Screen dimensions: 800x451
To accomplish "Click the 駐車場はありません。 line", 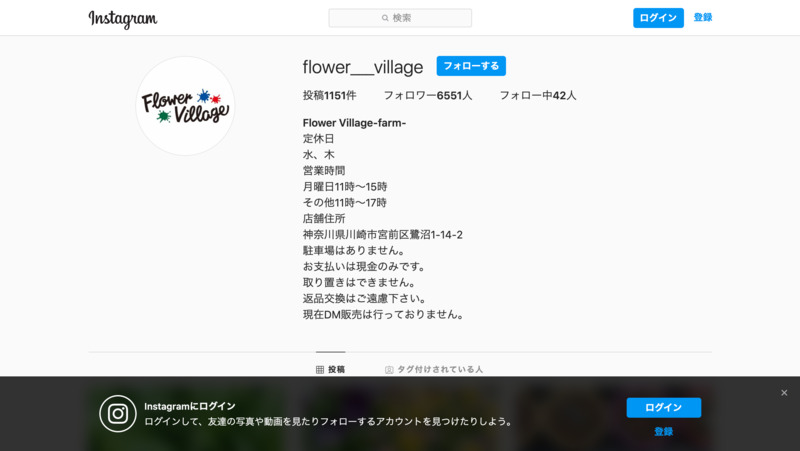I will pyautogui.click(x=356, y=250).
